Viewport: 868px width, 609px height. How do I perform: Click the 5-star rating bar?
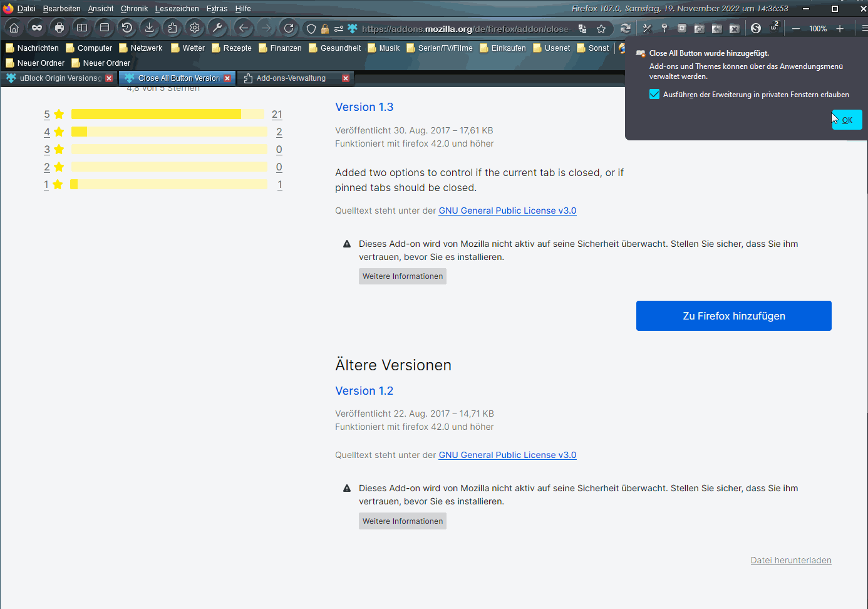(168, 114)
